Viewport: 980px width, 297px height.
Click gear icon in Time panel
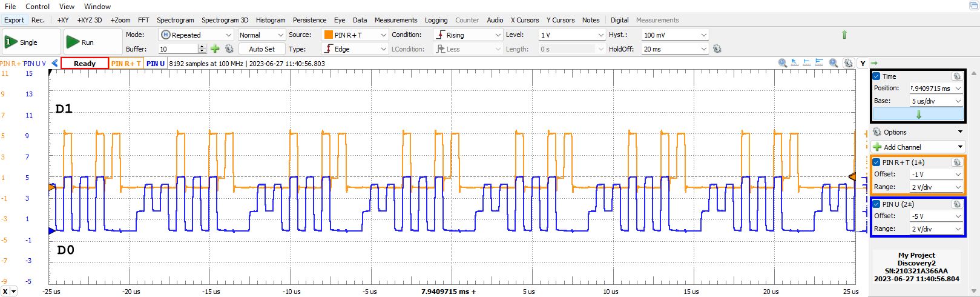click(956, 76)
